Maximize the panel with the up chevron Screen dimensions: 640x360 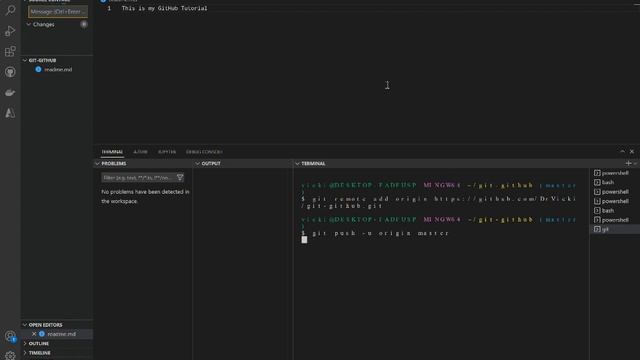(622, 151)
